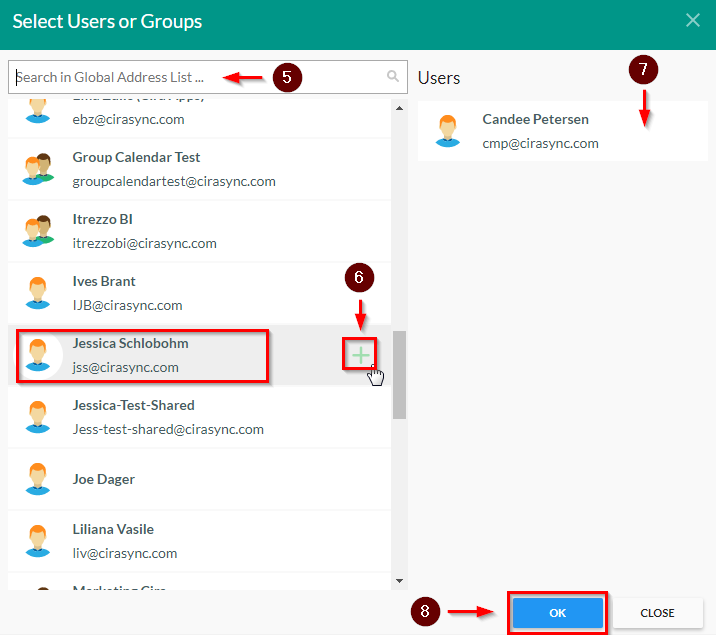Select the ebz@cirasync.com entry
Image resolution: width=716 pixels, height=635 pixels.
(x=128, y=119)
